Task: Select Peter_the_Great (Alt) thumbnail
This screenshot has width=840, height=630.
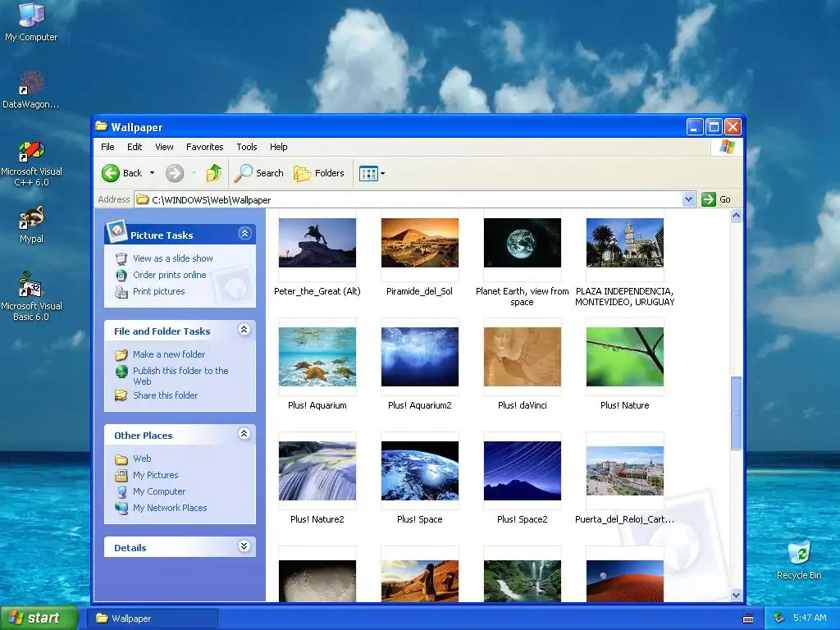Action: pyautogui.click(x=317, y=243)
